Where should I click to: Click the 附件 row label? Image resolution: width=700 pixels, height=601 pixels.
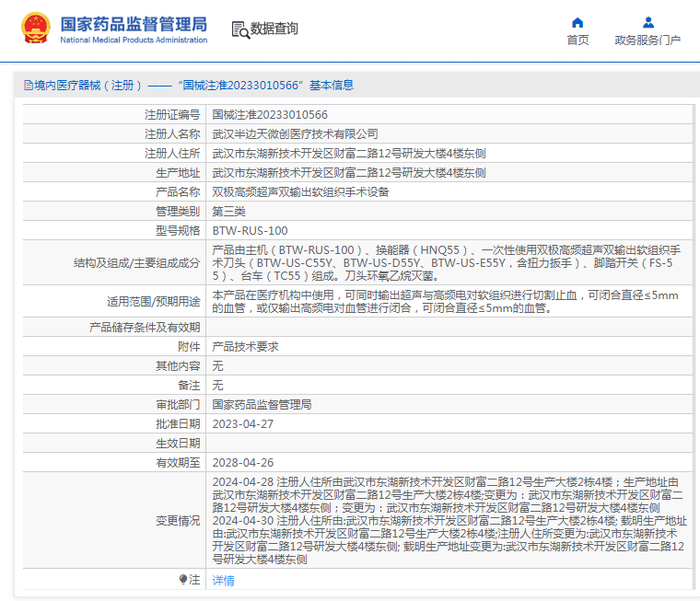(189, 347)
